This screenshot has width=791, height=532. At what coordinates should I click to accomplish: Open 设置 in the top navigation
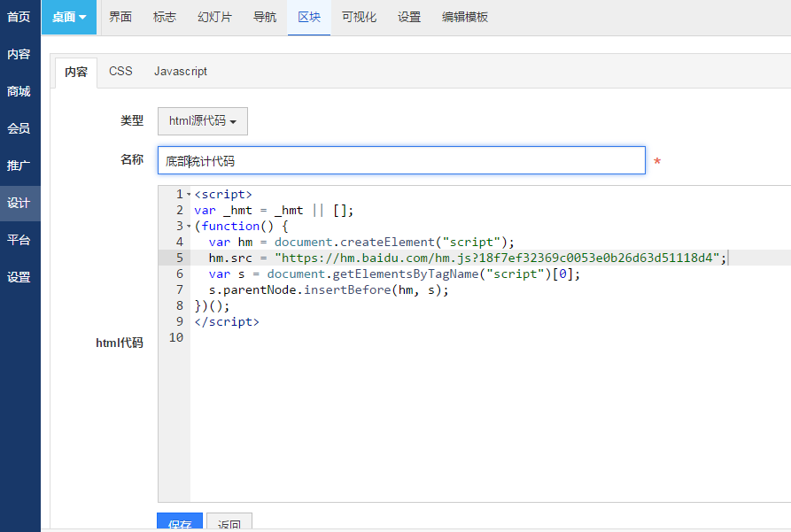coord(409,17)
